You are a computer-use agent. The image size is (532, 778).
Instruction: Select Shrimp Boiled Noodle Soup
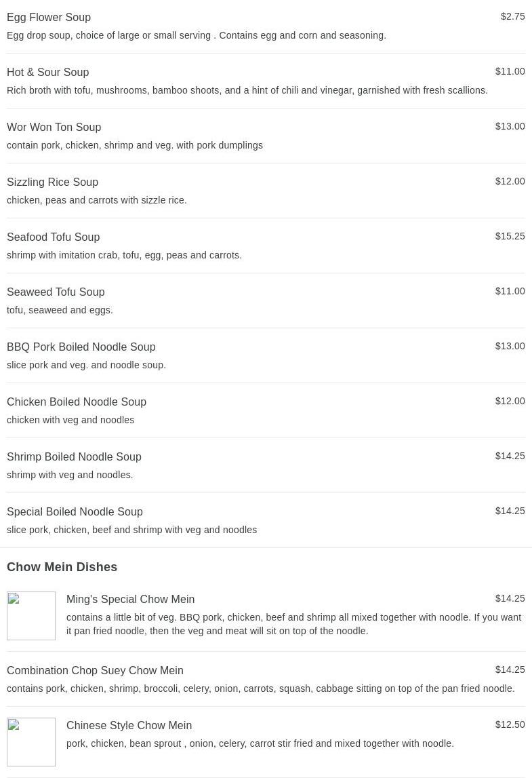[x=74, y=456]
